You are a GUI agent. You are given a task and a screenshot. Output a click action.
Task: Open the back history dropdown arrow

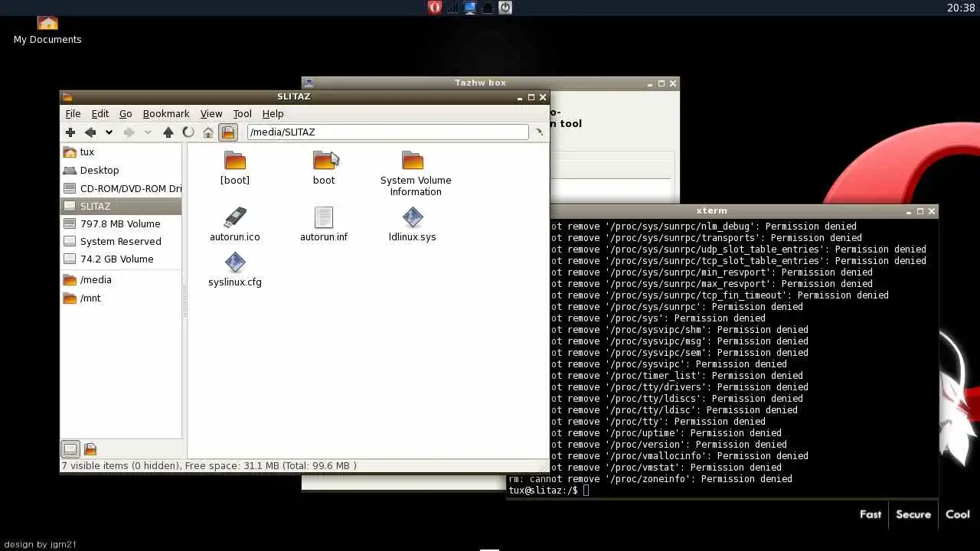pyautogui.click(x=109, y=132)
